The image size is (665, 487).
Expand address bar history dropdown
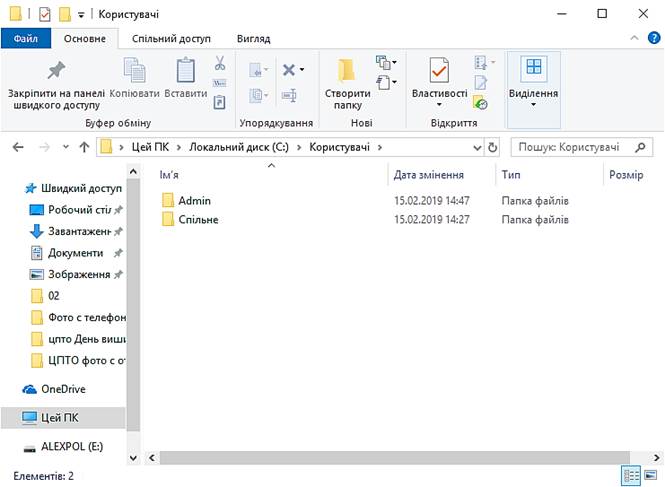click(x=477, y=148)
